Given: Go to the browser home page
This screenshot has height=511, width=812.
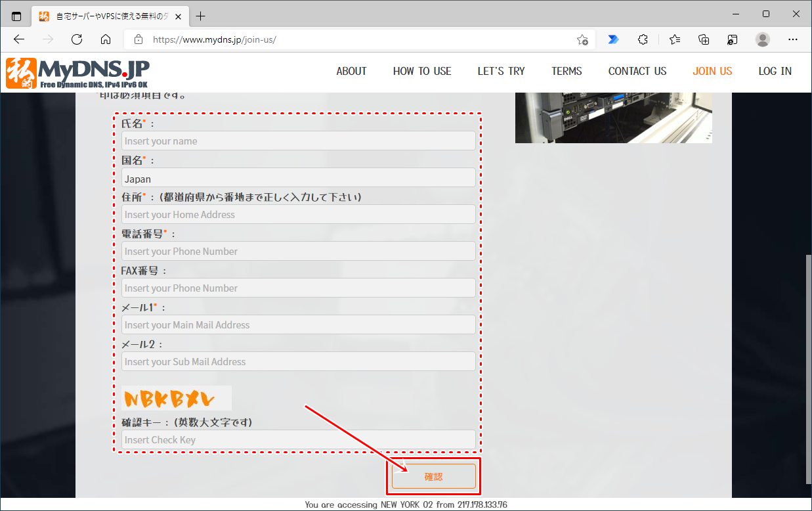Looking at the screenshot, I should (x=106, y=39).
